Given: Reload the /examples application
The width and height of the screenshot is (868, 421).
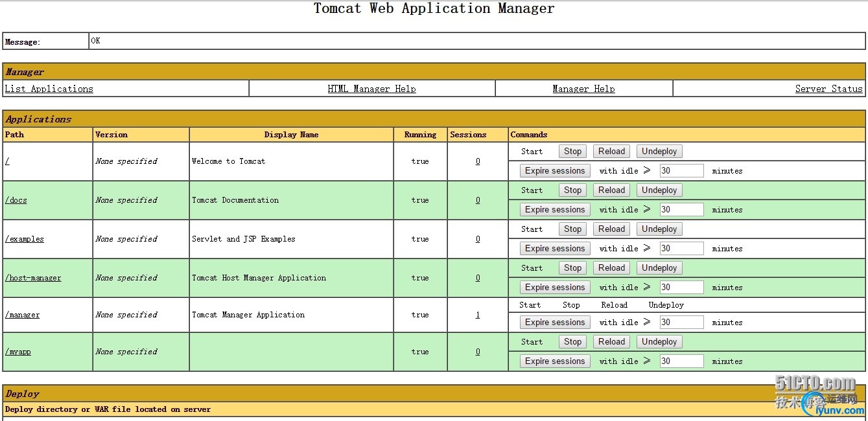Looking at the screenshot, I should [612, 229].
